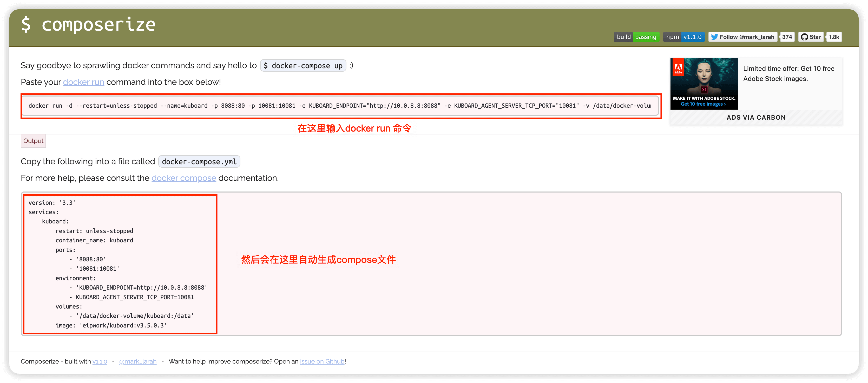Click the Twitter bird icon in follow button

(714, 37)
